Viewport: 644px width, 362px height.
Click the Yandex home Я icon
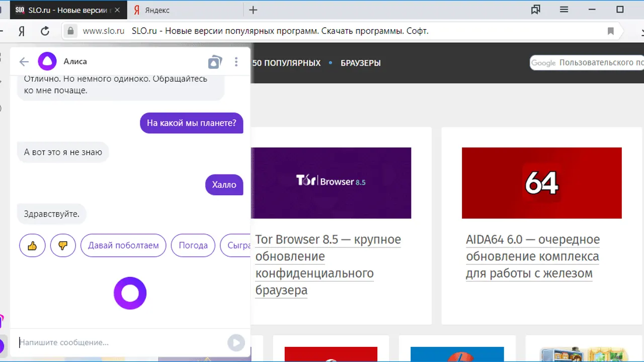(22, 31)
